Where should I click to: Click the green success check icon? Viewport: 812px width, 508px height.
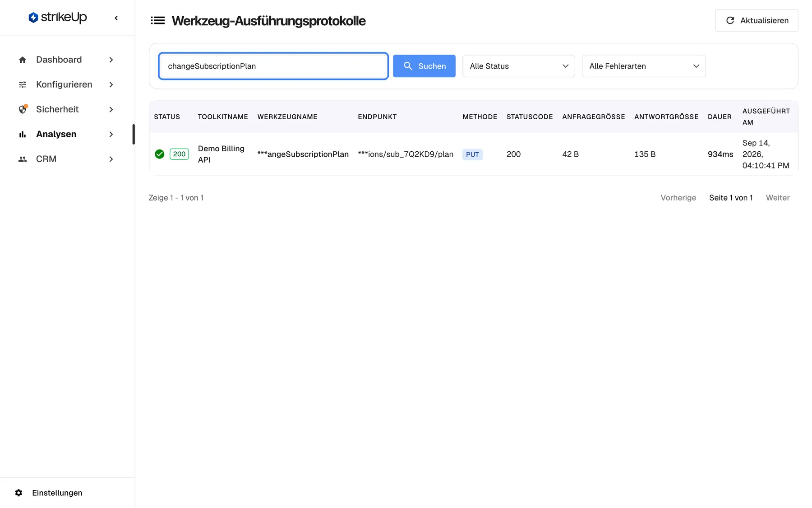pos(159,154)
